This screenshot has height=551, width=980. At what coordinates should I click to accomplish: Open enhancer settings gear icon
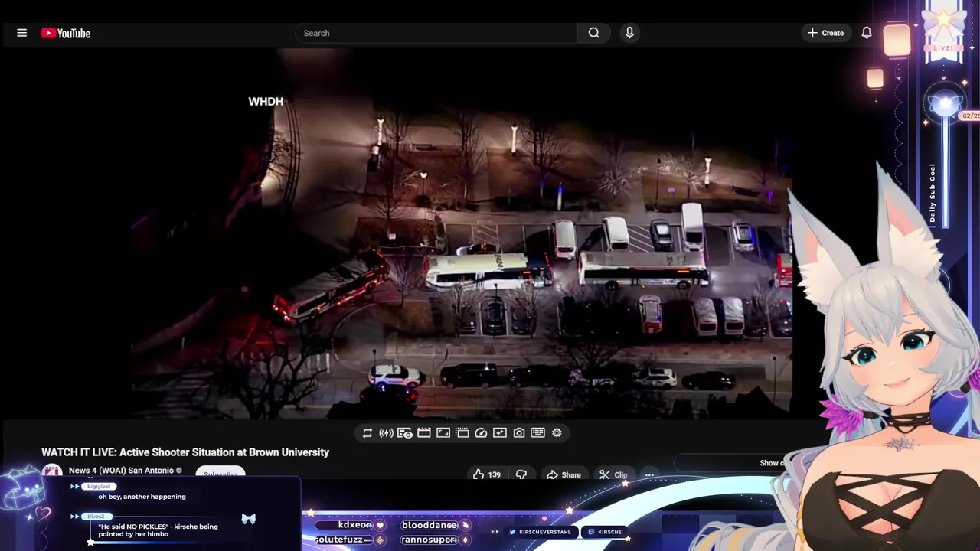pos(557,432)
